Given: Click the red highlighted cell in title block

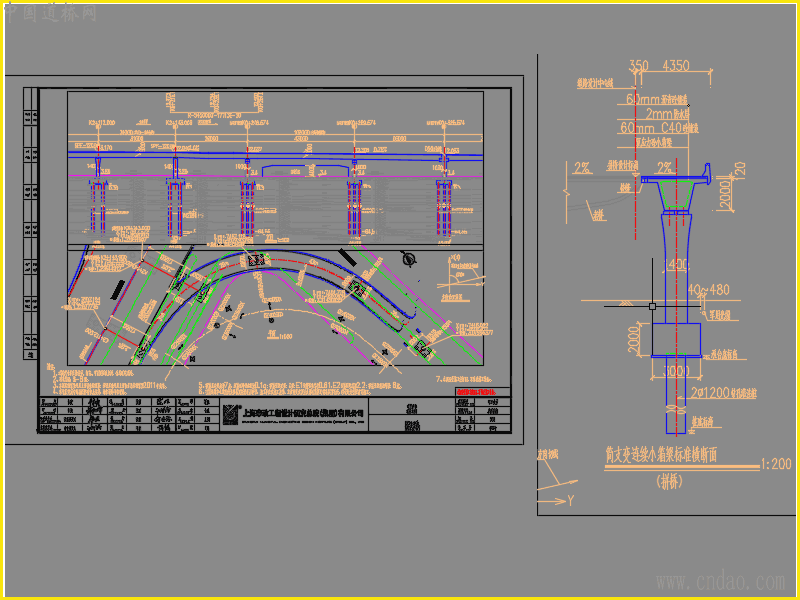Looking at the screenshot, I should pos(483,392).
